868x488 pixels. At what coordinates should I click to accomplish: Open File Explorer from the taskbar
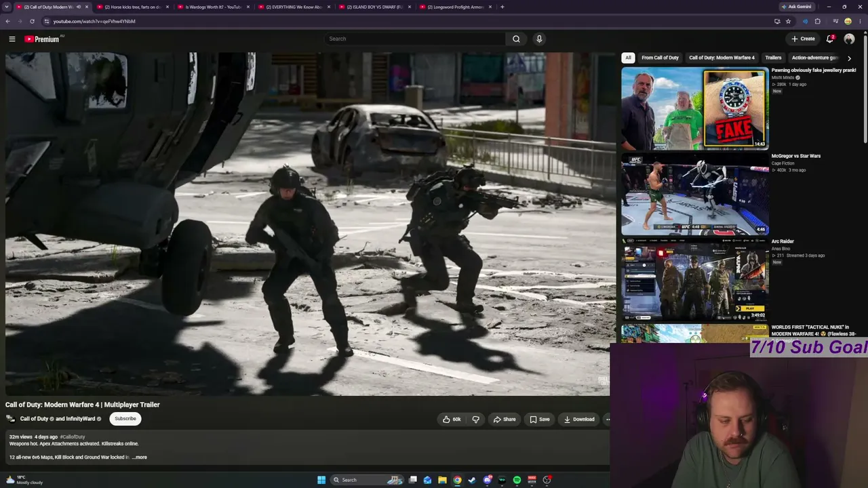(442, 480)
